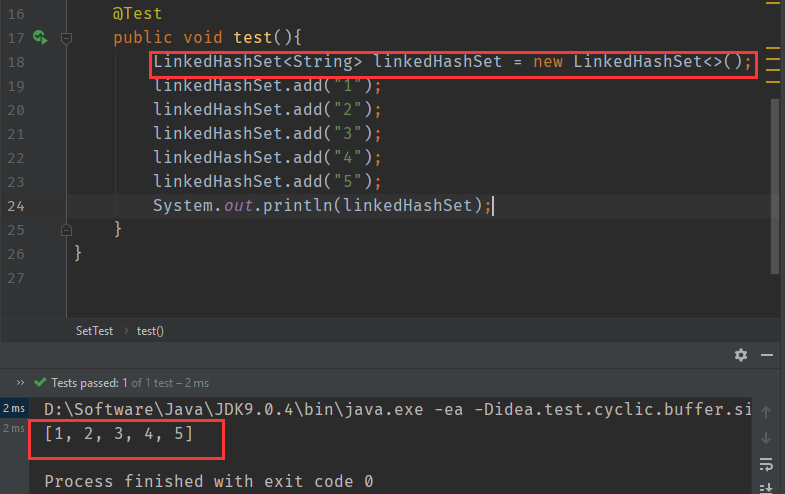Click the up arrow in the console toolbar
Viewport: 785px width, 494px height.
click(766, 412)
